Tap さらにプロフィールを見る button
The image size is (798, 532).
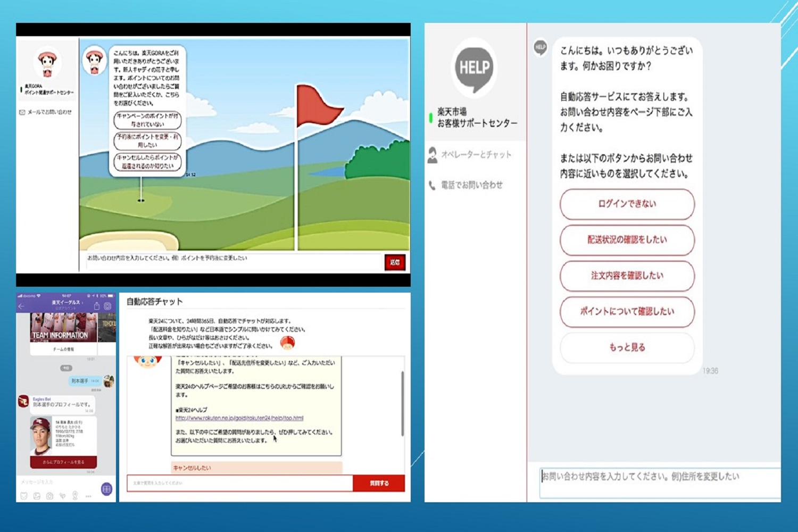tap(63, 462)
